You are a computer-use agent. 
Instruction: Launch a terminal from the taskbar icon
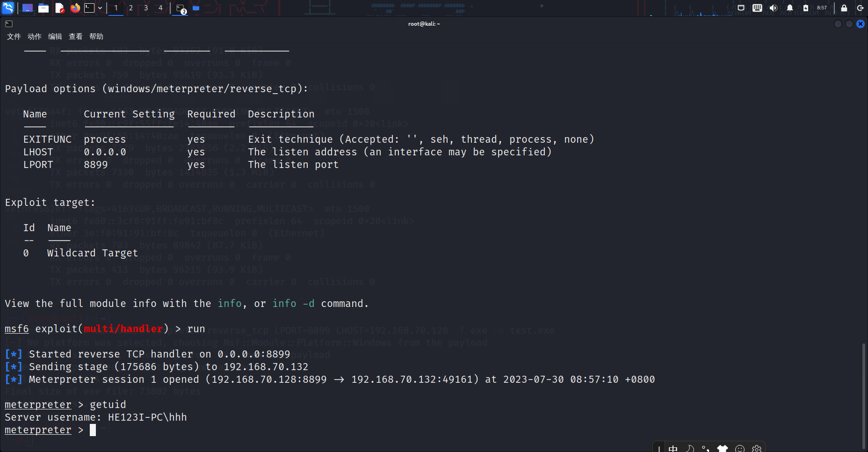pos(89,8)
